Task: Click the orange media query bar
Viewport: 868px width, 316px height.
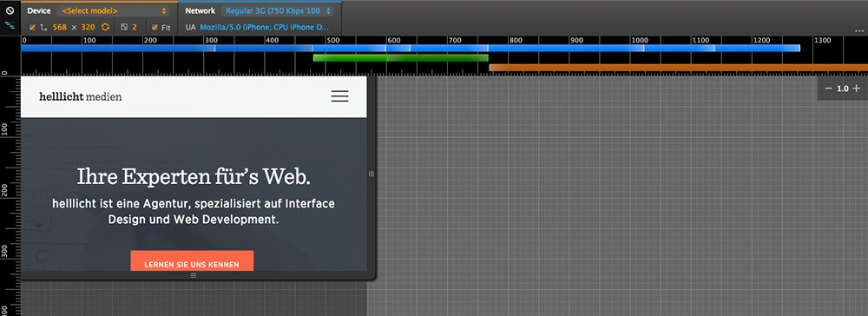Action: (678, 68)
